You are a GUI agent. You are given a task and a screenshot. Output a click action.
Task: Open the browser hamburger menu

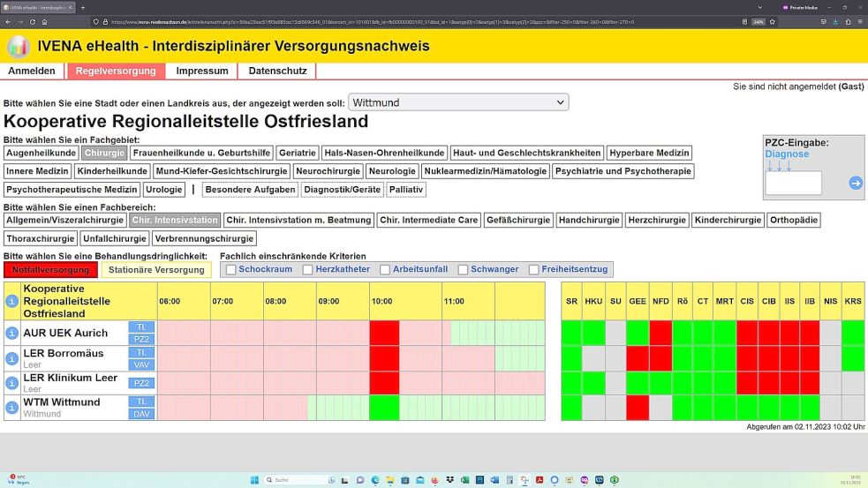click(860, 22)
